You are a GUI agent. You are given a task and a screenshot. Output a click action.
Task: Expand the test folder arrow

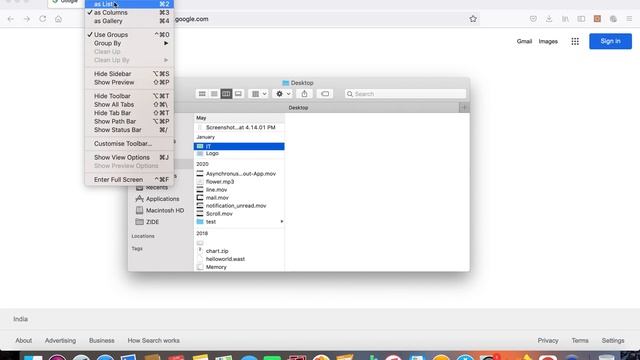click(282, 222)
